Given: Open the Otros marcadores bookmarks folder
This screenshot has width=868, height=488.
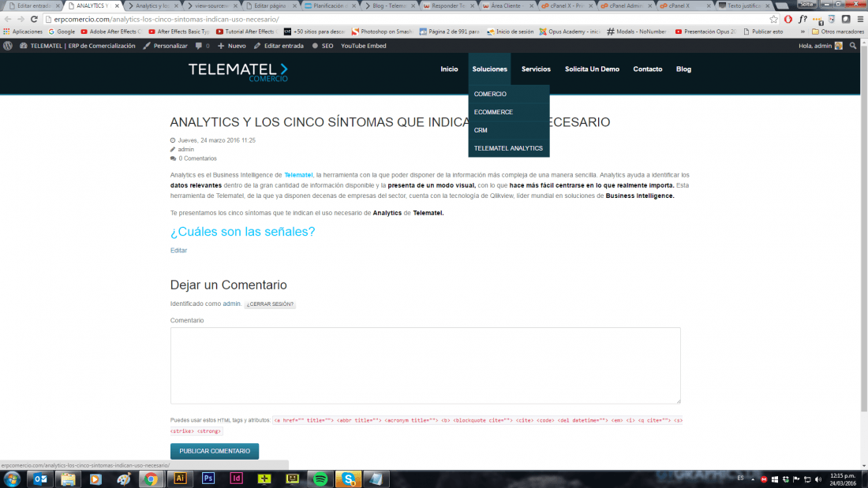Looking at the screenshot, I should click(x=837, y=32).
